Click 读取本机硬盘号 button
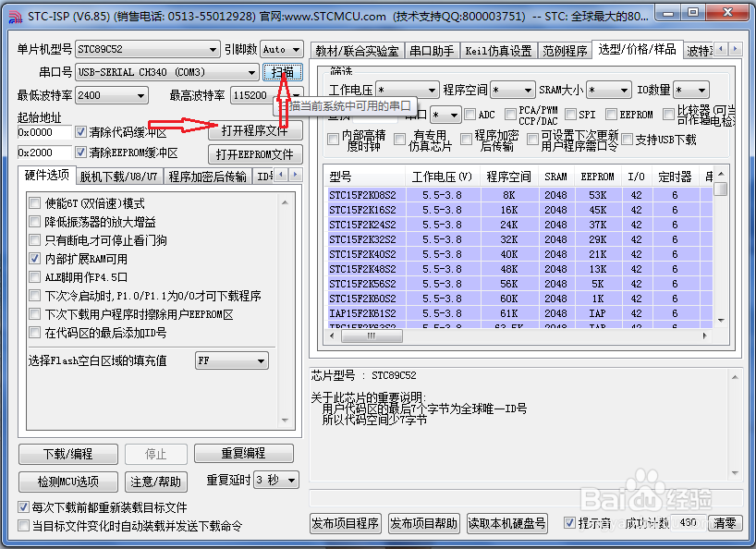The image size is (756, 549). point(507,523)
